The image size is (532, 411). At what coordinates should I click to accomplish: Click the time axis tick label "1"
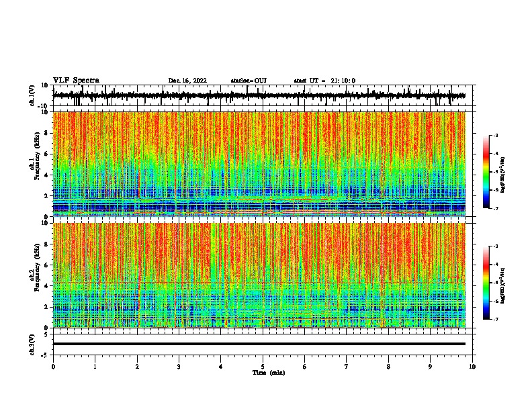coord(95,367)
